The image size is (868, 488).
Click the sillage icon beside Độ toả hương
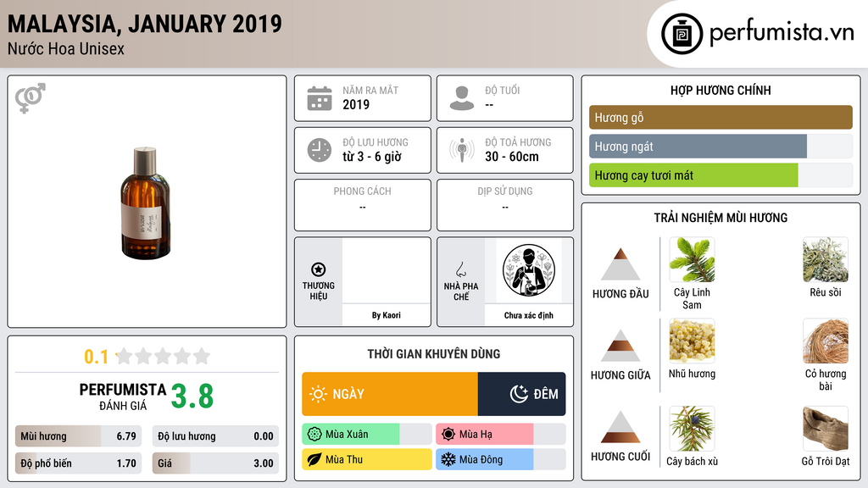[462, 150]
